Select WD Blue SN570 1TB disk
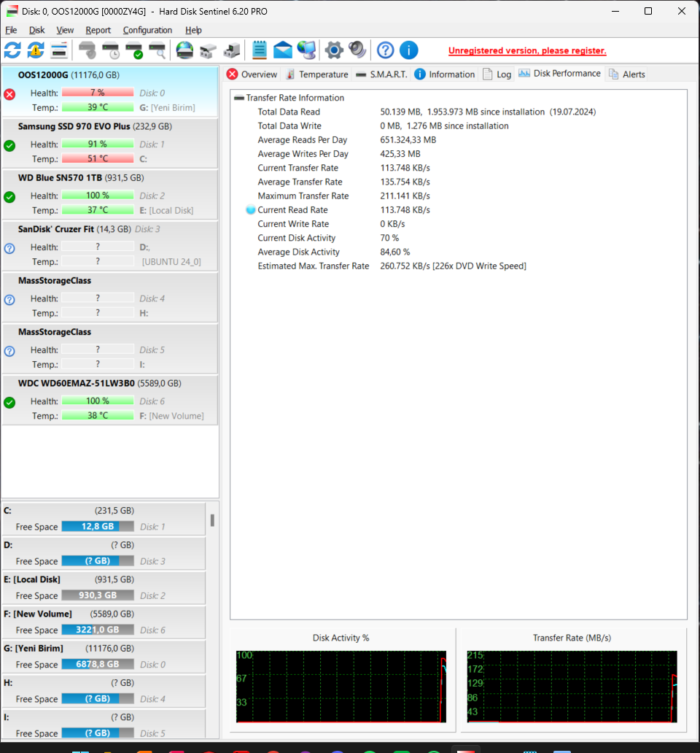This screenshot has width=700, height=753. click(60, 178)
